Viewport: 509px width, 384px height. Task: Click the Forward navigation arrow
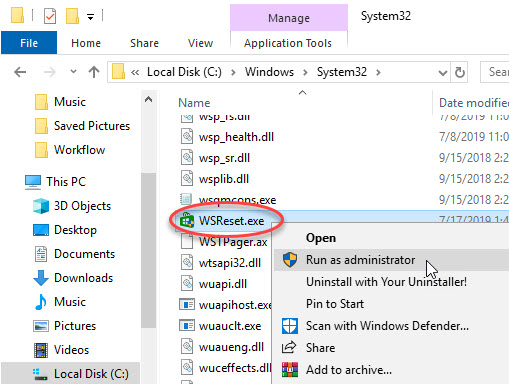[x=50, y=72]
